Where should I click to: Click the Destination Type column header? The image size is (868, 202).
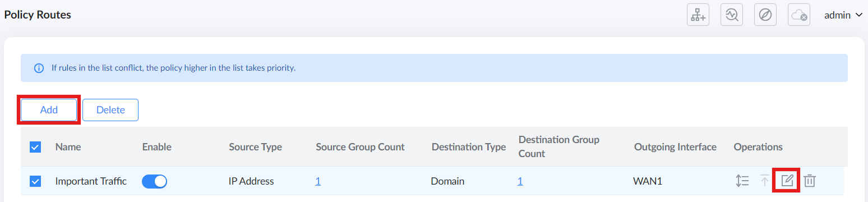469,147
